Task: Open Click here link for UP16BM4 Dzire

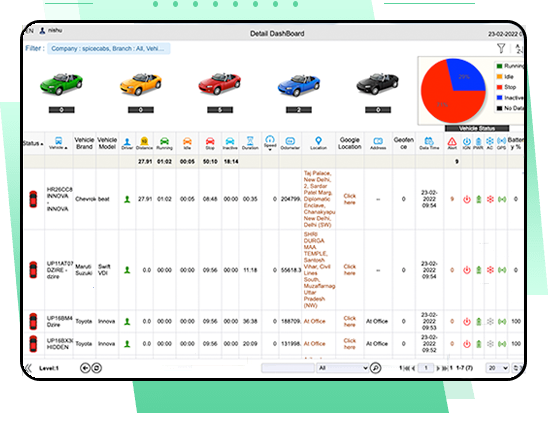Action: click(349, 321)
